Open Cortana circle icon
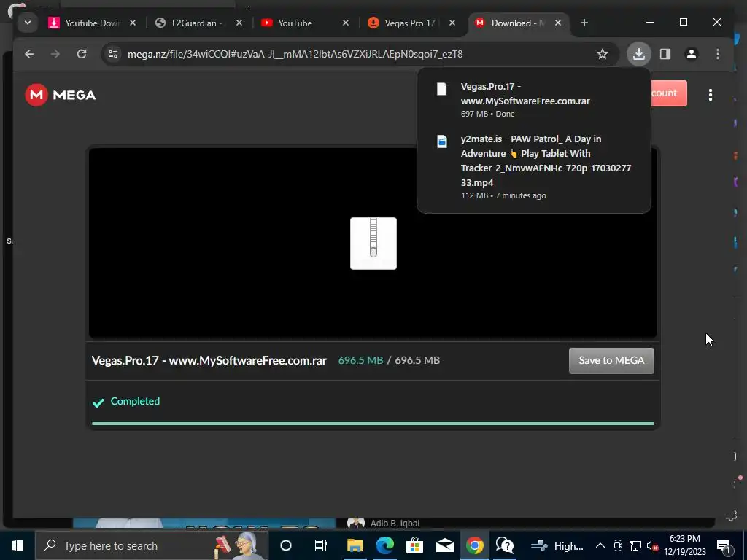The width and height of the screenshot is (747, 560). [x=286, y=545]
